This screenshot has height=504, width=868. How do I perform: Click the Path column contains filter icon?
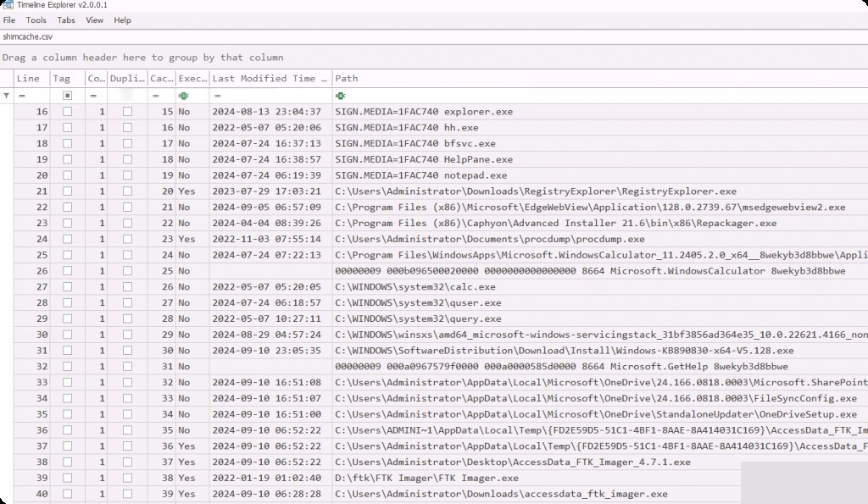[x=340, y=96]
